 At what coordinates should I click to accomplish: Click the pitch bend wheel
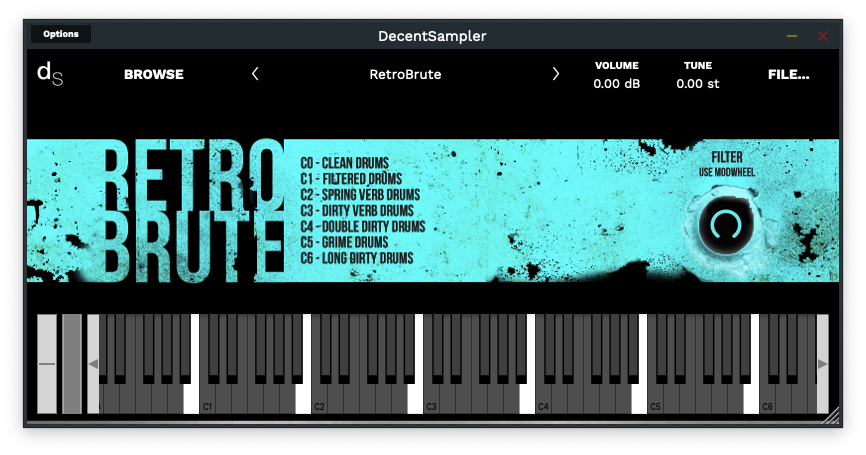[47, 363]
